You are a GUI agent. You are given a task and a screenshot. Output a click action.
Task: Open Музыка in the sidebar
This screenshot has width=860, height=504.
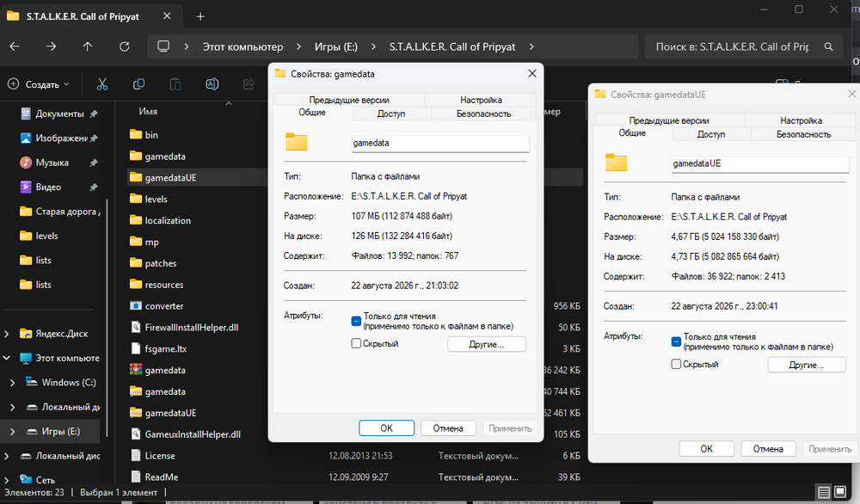(52, 163)
